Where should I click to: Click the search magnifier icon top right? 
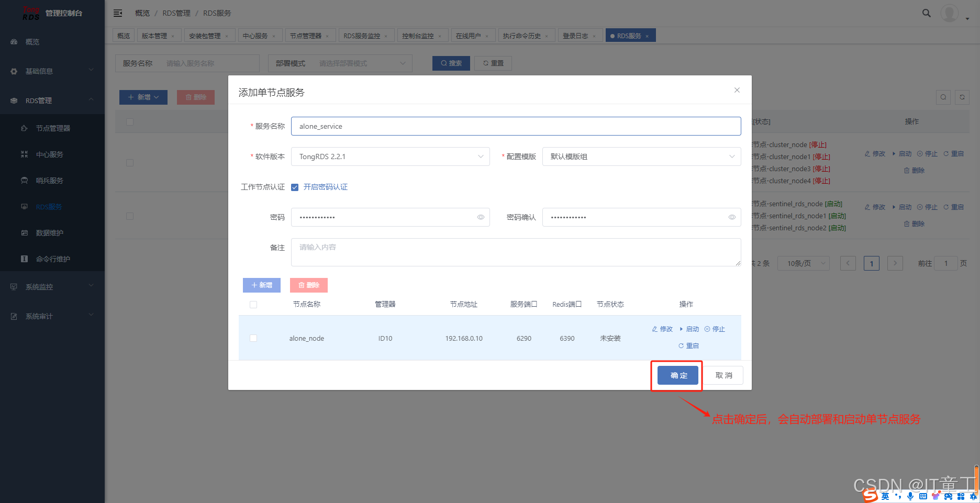926,13
